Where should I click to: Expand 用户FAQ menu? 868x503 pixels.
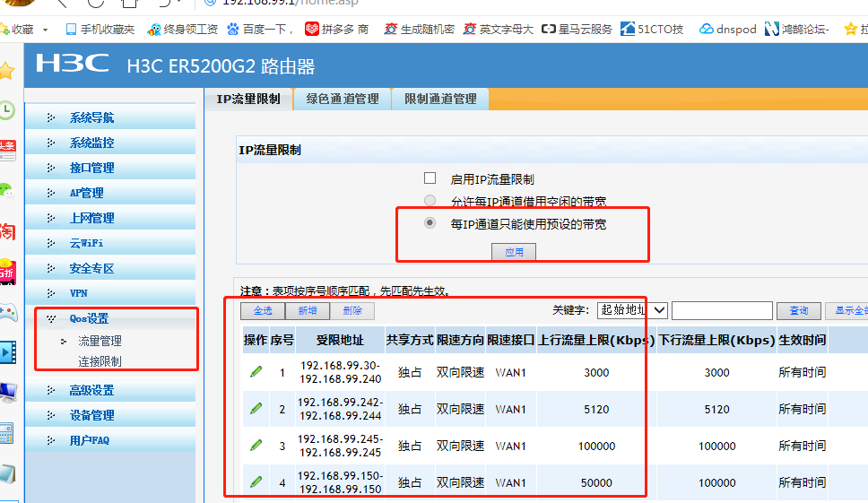[110, 440]
